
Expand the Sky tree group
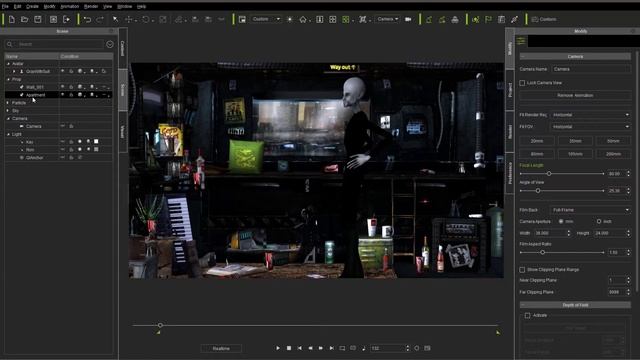[8, 111]
